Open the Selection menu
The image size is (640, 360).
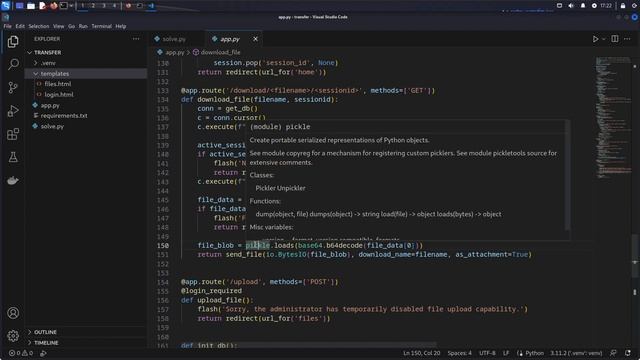point(39,26)
